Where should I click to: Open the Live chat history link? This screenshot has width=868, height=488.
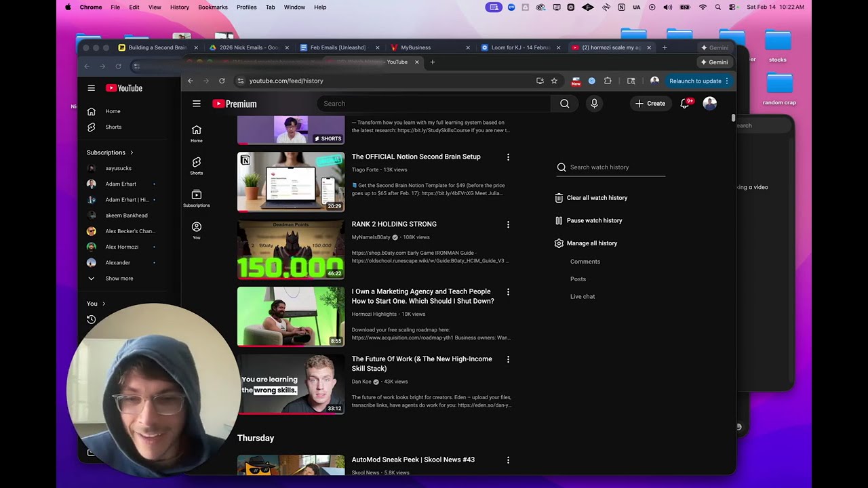583,297
